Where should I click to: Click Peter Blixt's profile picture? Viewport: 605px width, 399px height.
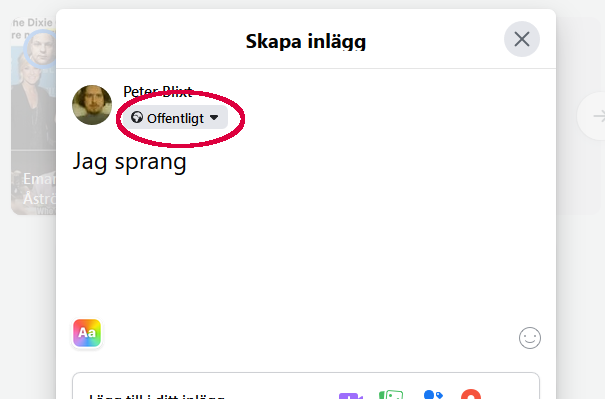[x=92, y=105]
